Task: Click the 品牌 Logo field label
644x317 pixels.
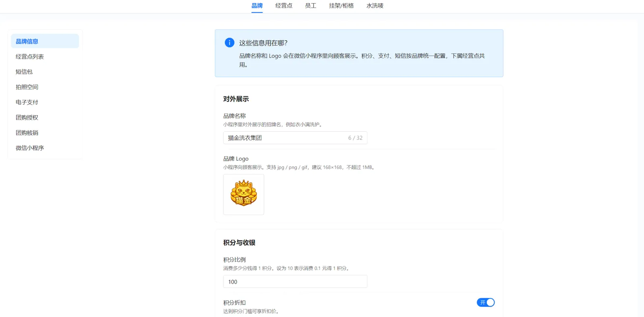Action: (236, 159)
